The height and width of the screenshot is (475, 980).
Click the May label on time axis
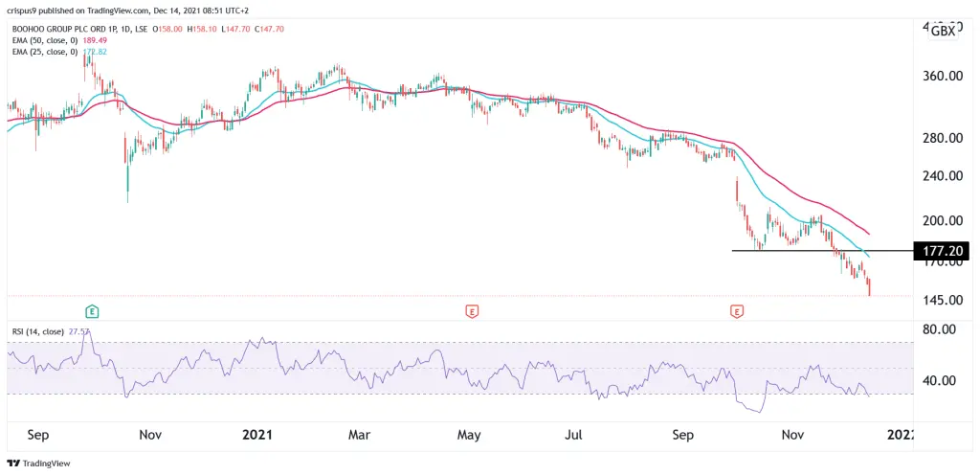pos(469,435)
